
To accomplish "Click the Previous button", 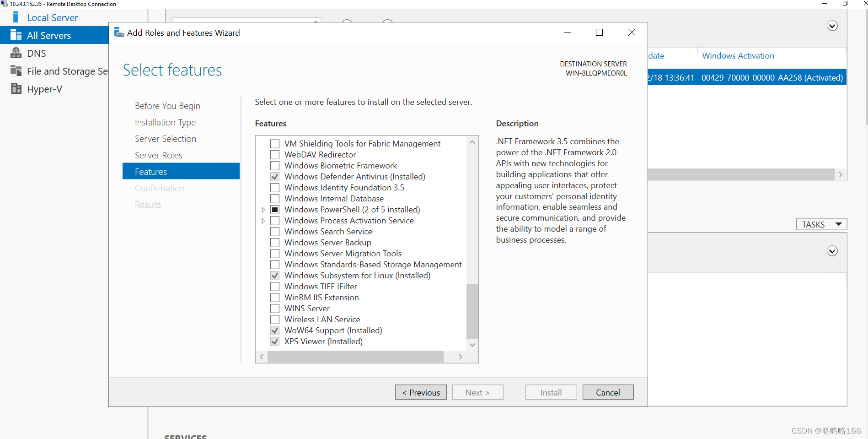I will point(421,392).
